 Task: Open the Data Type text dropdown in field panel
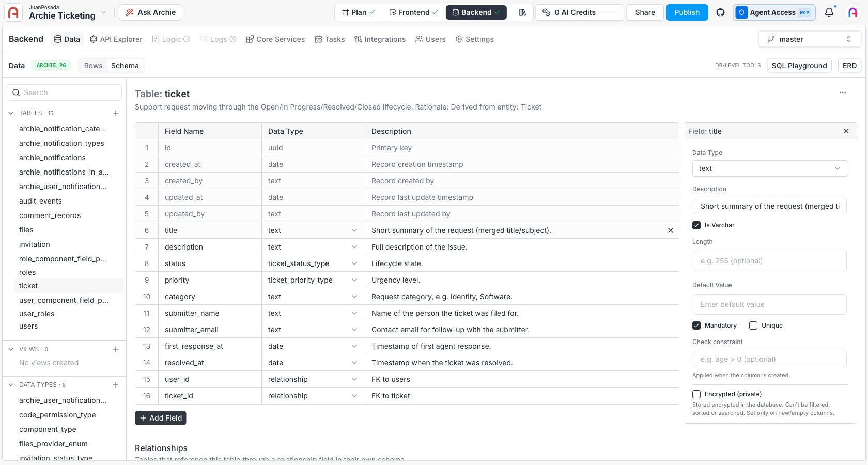[x=770, y=168]
